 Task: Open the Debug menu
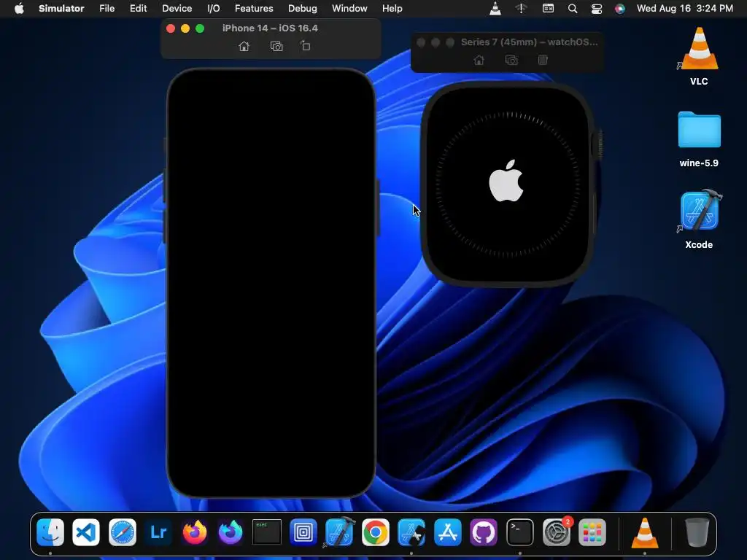303,8
